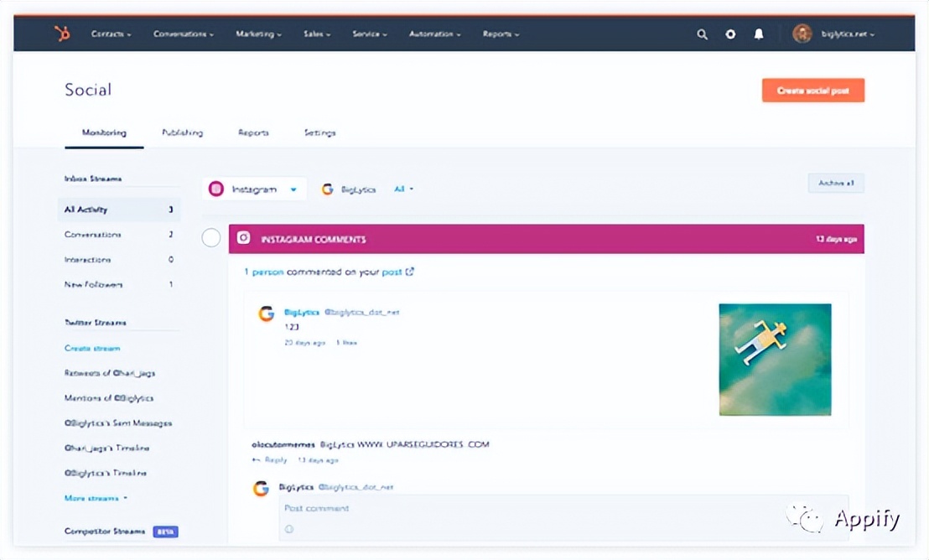The width and height of the screenshot is (929, 560).
Task: Open search with the magnifier icon
Action: pos(702,34)
